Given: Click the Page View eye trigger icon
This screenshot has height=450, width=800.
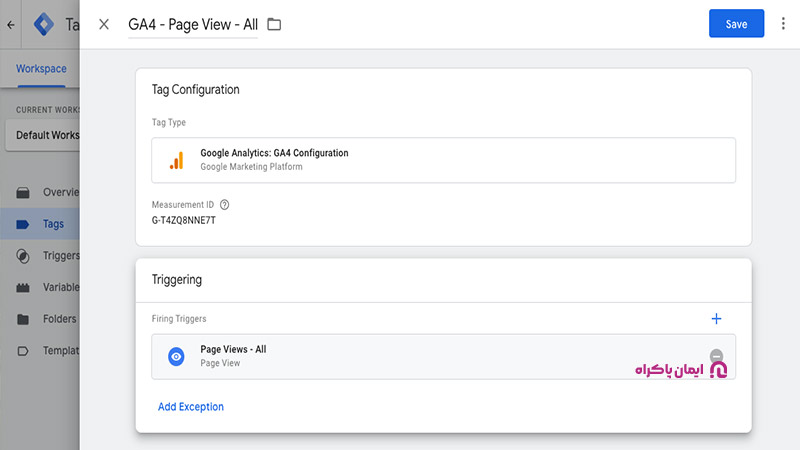Looking at the screenshot, I should [177, 357].
